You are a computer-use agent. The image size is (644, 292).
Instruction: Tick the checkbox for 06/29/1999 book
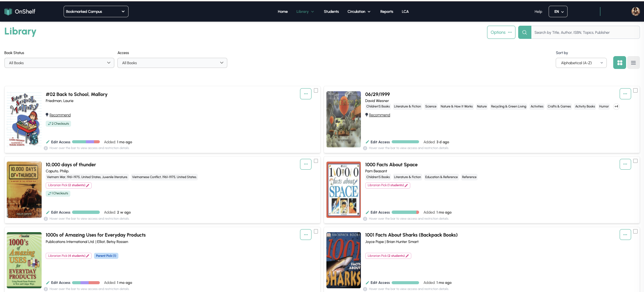pyautogui.click(x=635, y=91)
